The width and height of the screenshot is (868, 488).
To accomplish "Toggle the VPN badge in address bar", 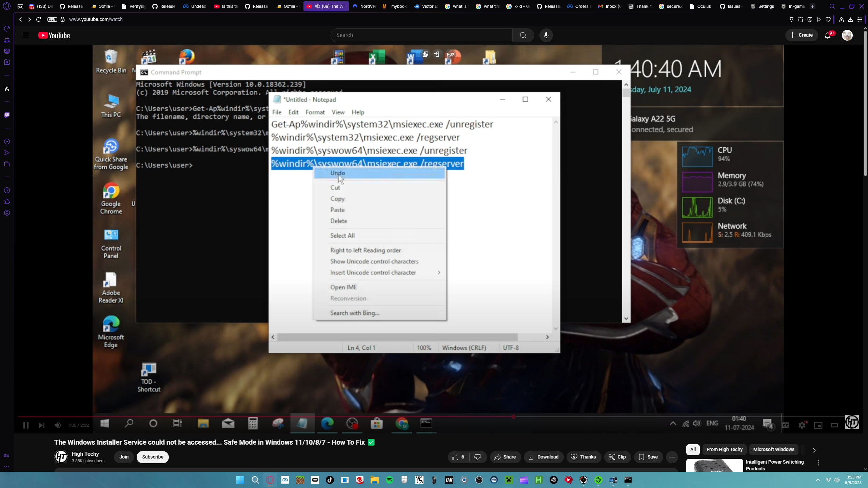I will pos(52,19).
